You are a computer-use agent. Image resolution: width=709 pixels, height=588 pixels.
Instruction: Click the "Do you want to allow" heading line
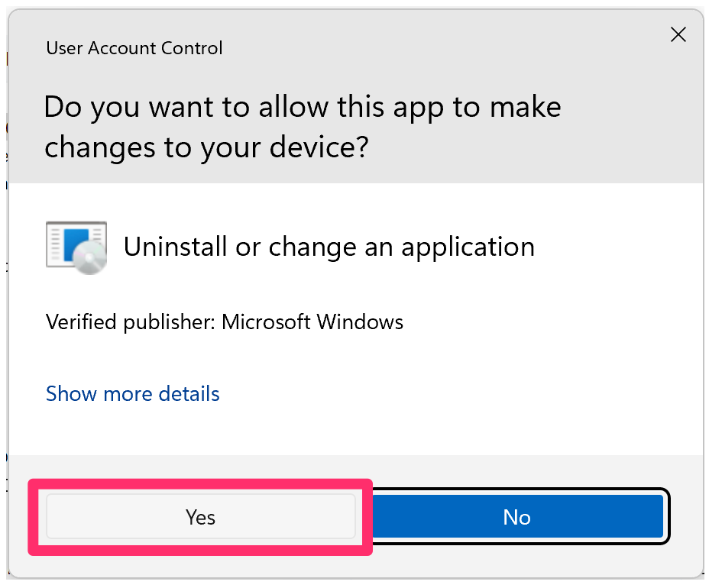302,107
